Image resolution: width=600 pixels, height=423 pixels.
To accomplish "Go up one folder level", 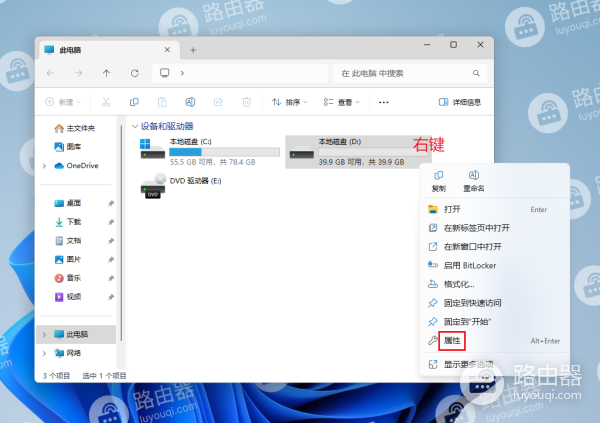I will coord(106,73).
